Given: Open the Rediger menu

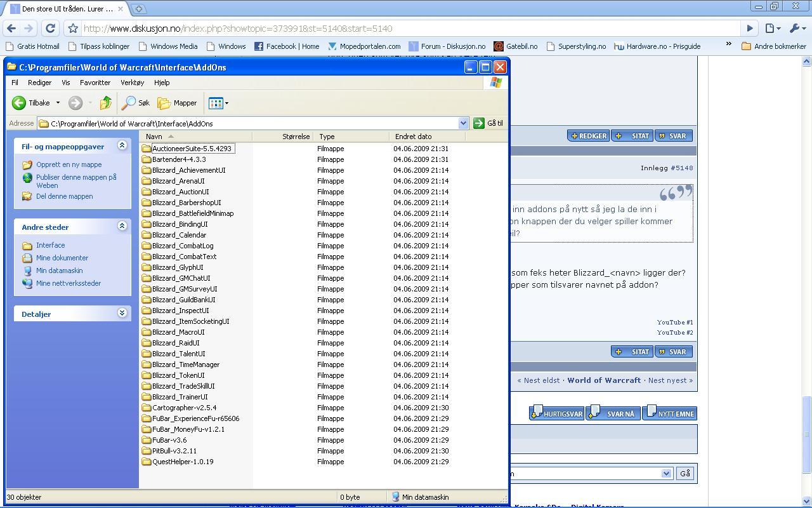Looking at the screenshot, I should 39,83.
